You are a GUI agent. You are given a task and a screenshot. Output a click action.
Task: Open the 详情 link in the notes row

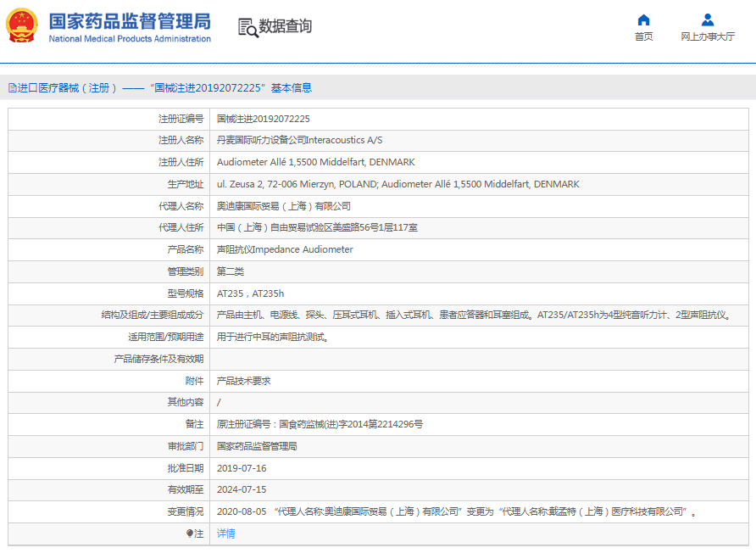click(226, 533)
